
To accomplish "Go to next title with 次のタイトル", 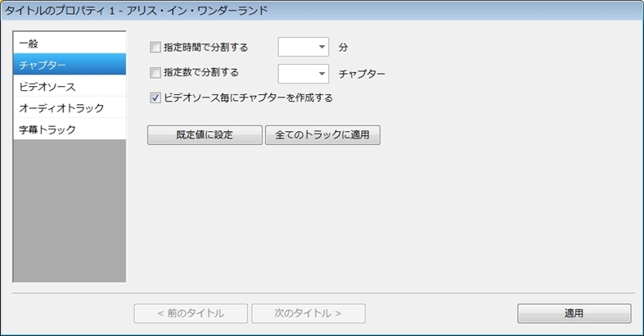I will coord(308,313).
